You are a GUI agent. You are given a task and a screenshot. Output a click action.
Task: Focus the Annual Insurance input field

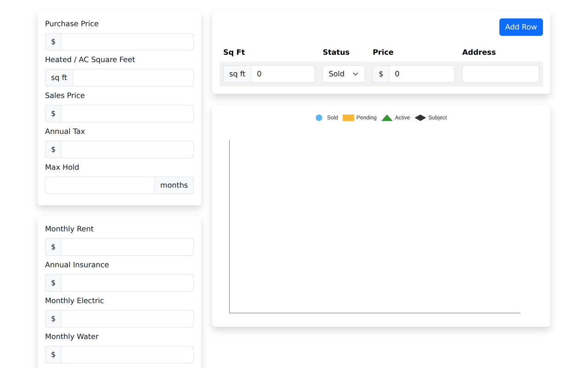click(x=127, y=282)
